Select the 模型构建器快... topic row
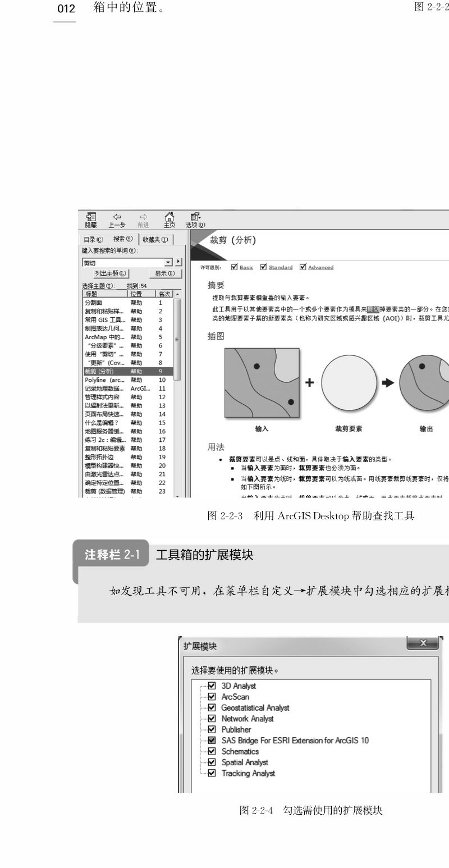 [x=128, y=465]
